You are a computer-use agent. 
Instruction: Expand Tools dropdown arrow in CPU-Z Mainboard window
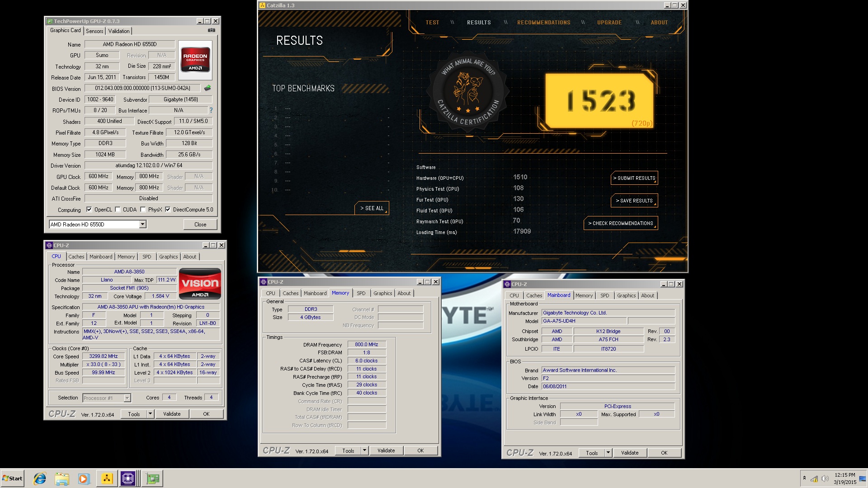(x=609, y=453)
